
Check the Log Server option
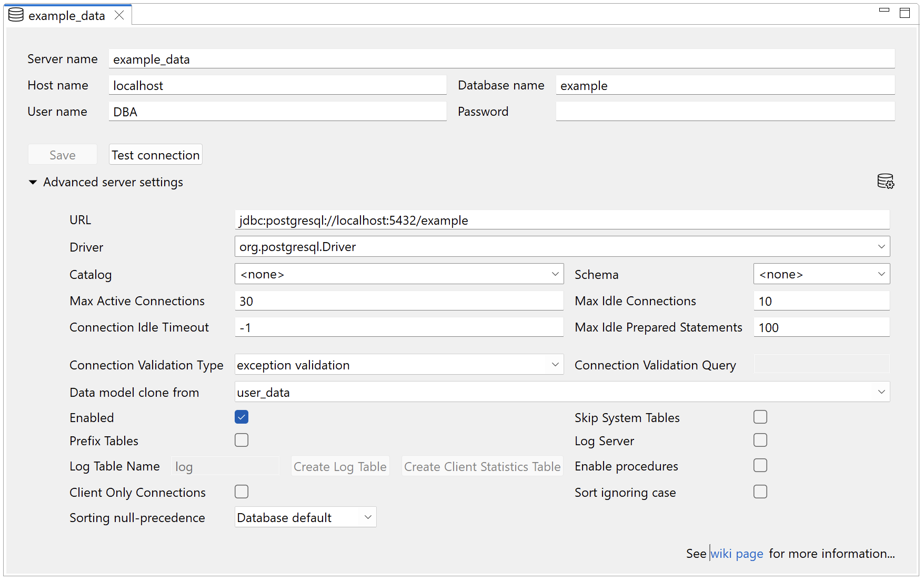760,440
